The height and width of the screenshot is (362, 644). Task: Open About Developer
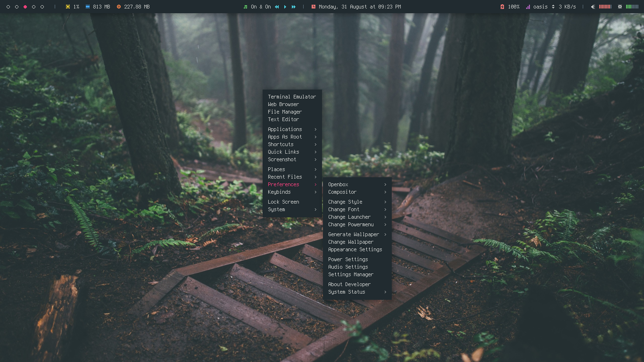pos(357,284)
